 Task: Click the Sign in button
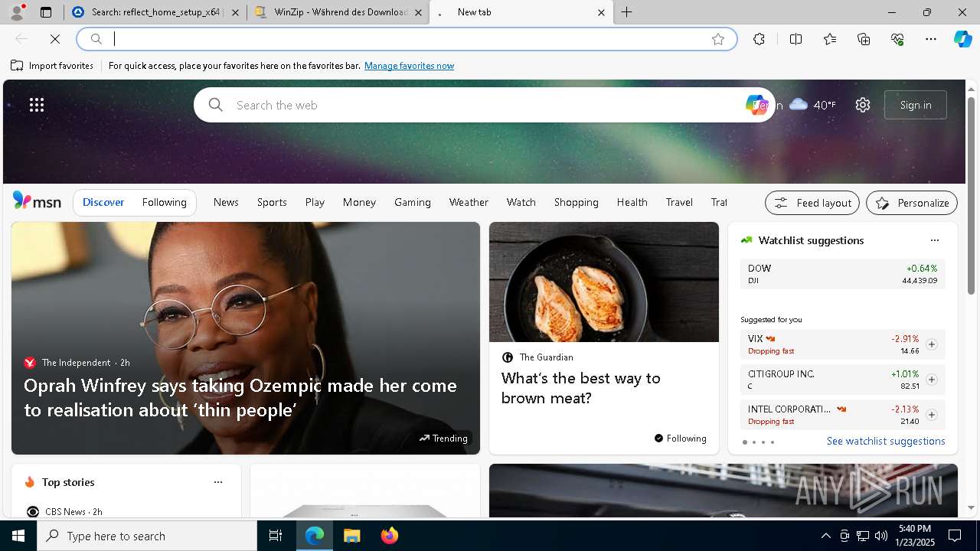coord(916,105)
